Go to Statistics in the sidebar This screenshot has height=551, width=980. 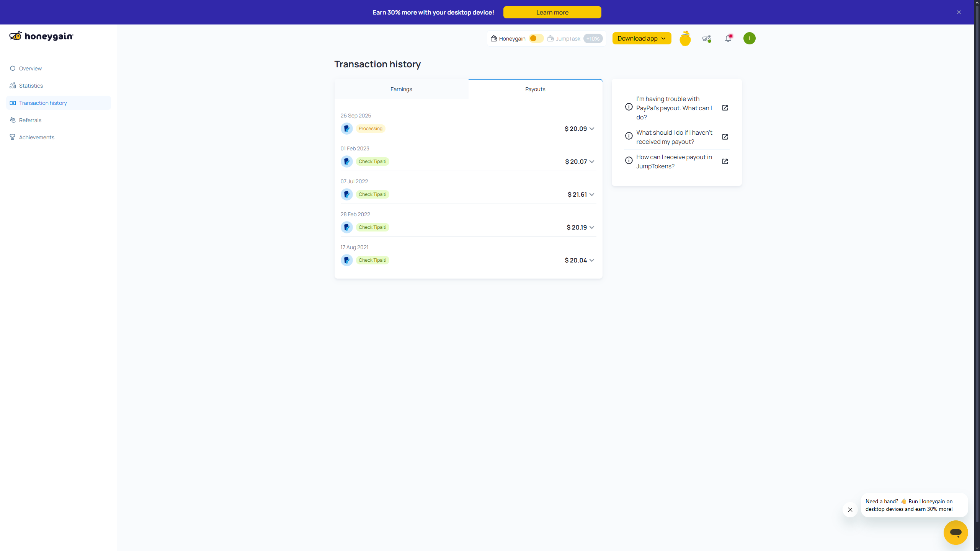coord(31,86)
